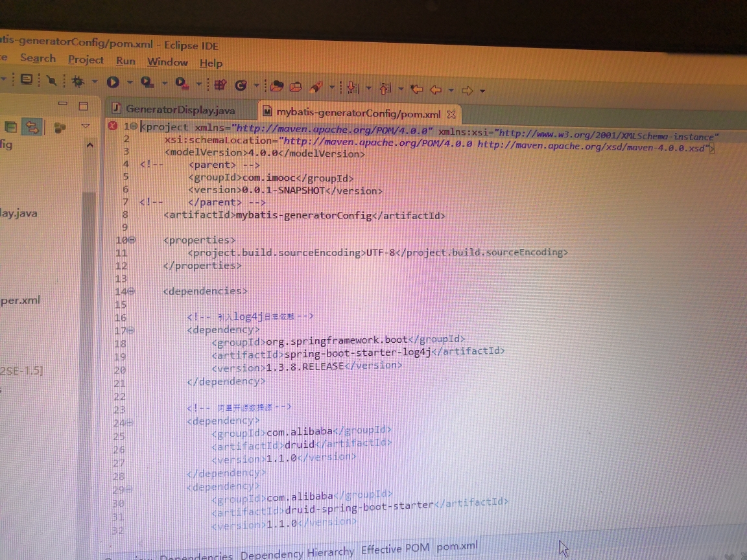This screenshot has height=560, width=747.
Task: Toggle Link with Editor in Package Explorer
Action: click(32, 127)
